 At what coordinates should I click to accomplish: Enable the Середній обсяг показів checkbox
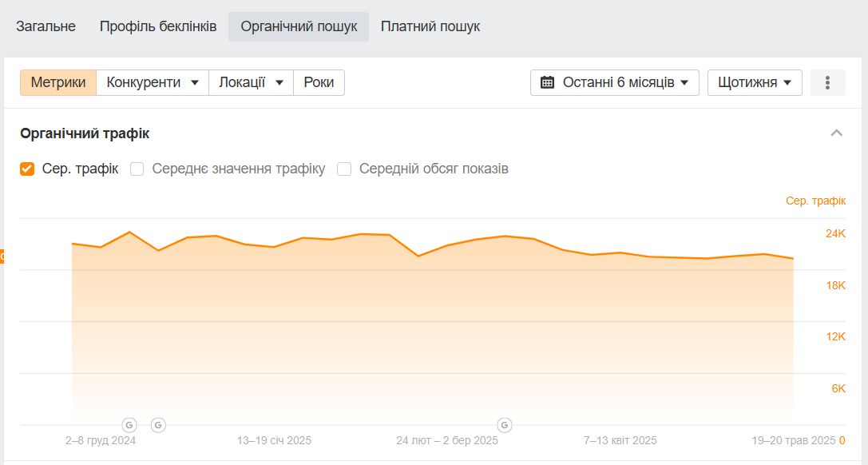(344, 169)
